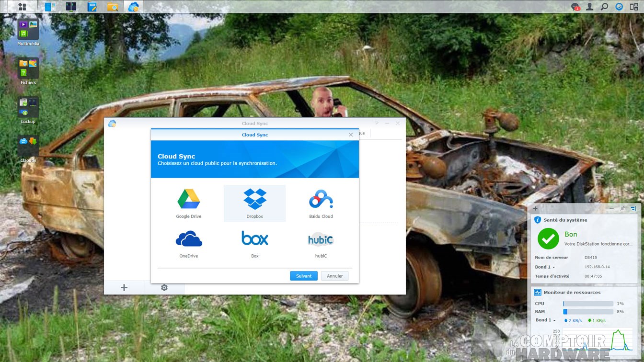
Task: Open help in the Cloud Sync background window
Action: tap(377, 124)
